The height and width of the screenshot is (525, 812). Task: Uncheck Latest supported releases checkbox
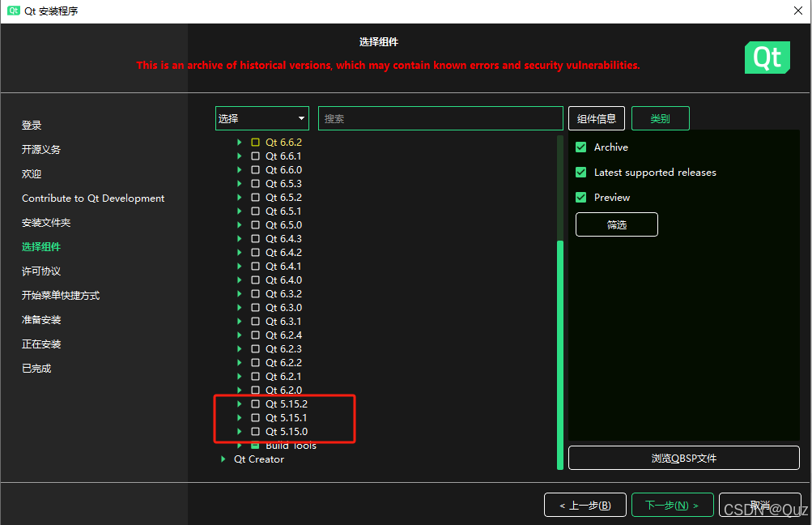pyautogui.click(x=581, y=172)
